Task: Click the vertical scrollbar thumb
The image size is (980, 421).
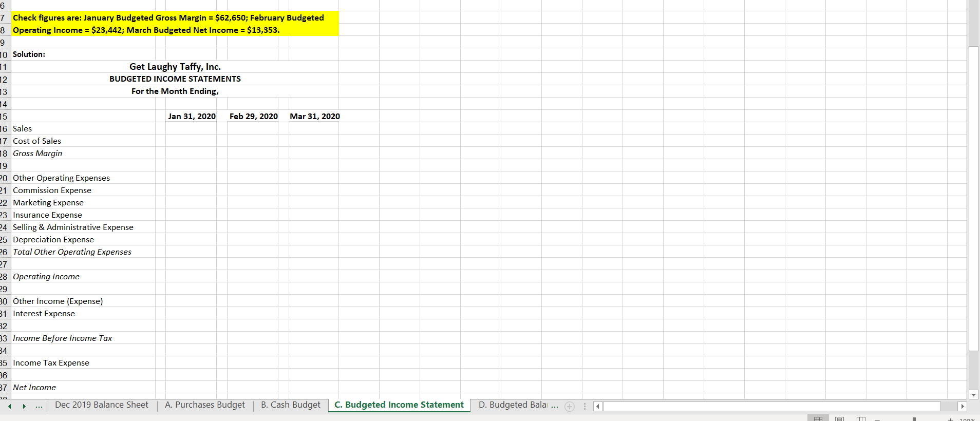Action: [973, 198]
